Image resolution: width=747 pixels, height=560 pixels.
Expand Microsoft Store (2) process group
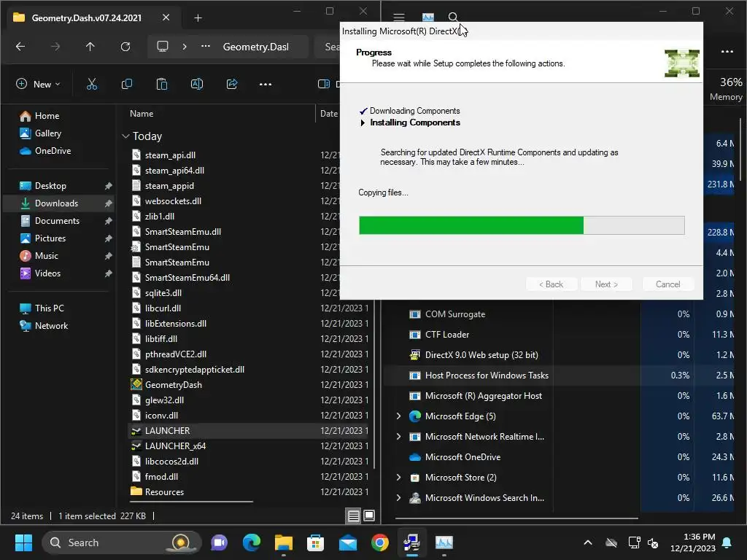coord(399,477)
